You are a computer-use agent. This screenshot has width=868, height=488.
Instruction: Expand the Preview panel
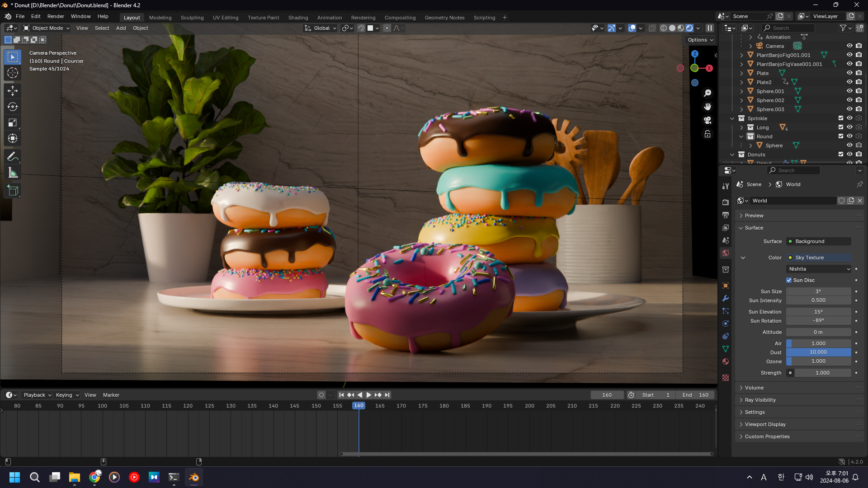754,216
